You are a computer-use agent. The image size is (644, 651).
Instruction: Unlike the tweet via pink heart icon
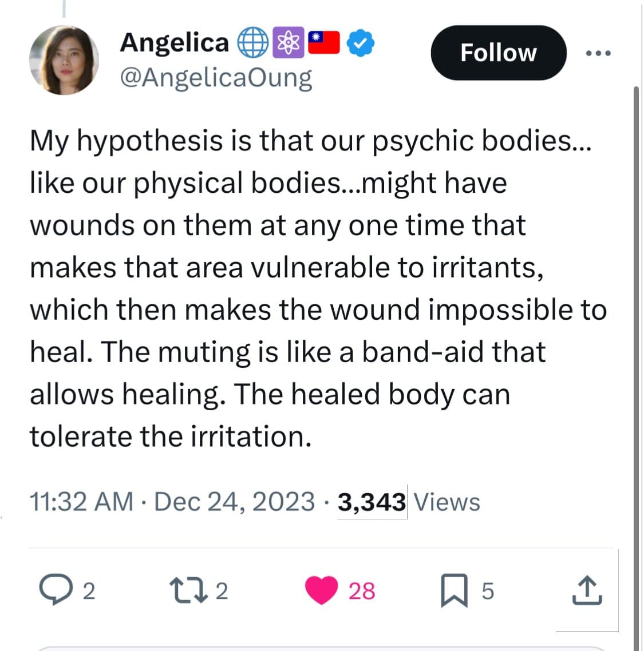coord(321,590)
